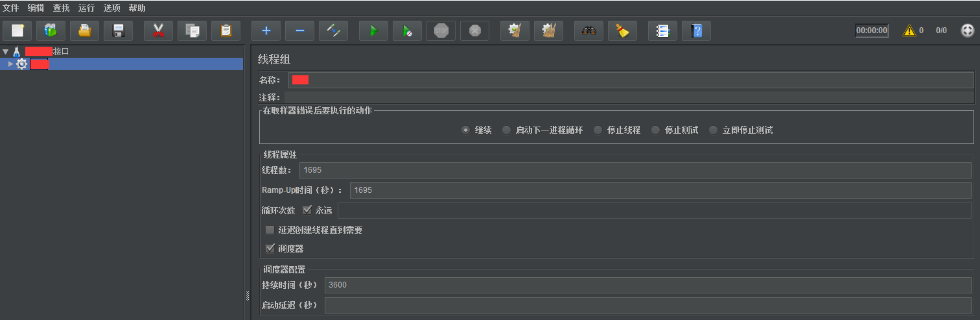Uncheck the 永远 loop checkbox
980x320 pixels.
click(307, 210)
